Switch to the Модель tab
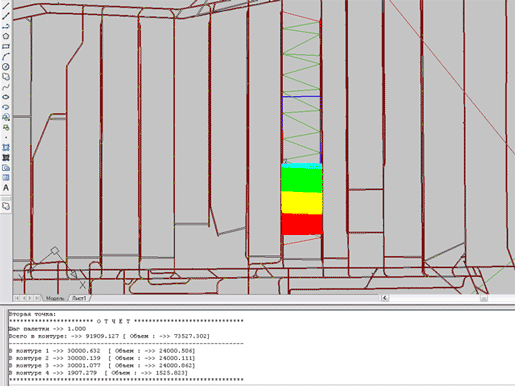This screenshot has width=515, height=386. [55, 298]
